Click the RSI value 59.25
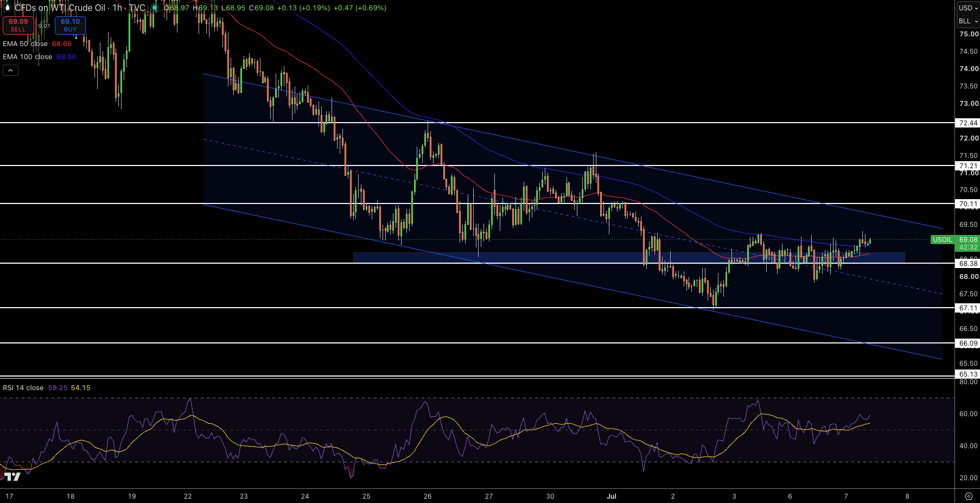Image resolution: width=980 pixels, height=503 pixels. point(58,387)
